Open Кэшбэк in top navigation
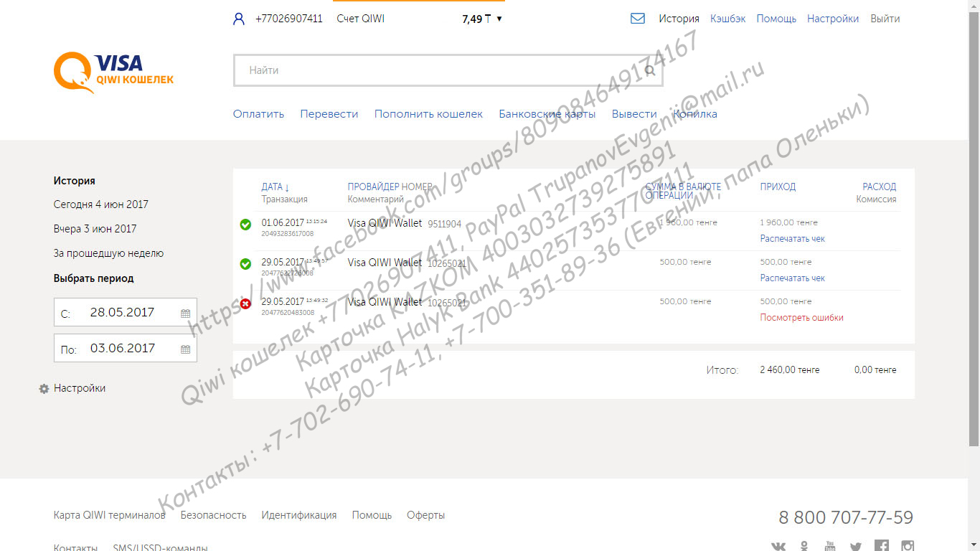The width and height of the screenshot is (980, 551). 727,19
